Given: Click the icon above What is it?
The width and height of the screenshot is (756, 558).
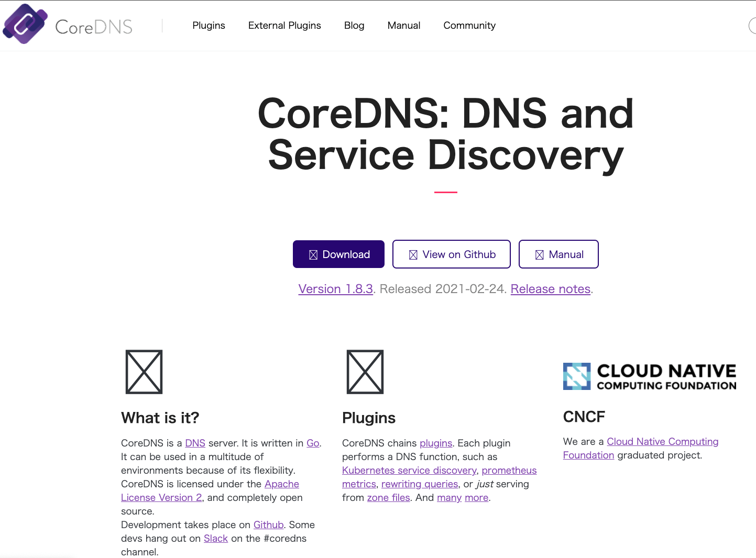Looking at the screenshot, I should [144, 372].
